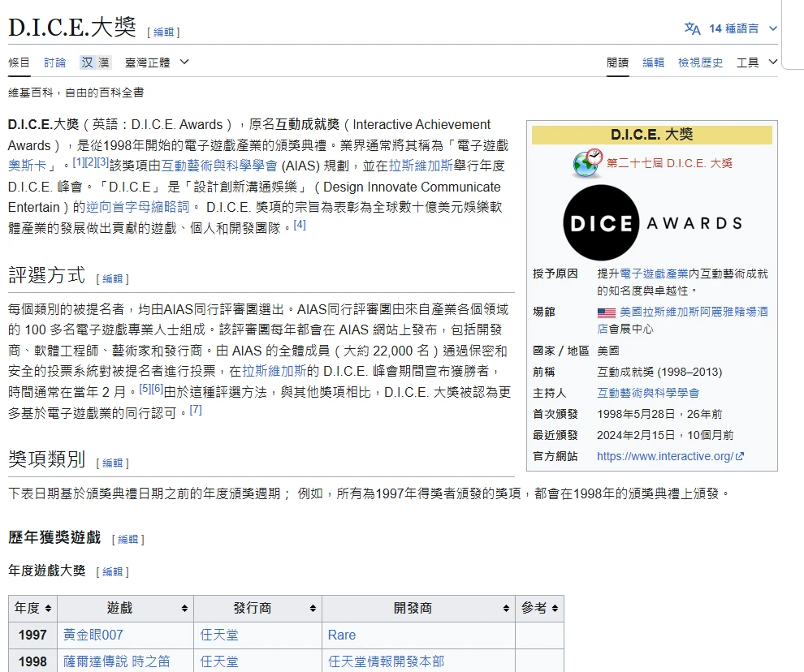This screenshot has height=672, width=804.
Task: Switch to the 討論 tab
Action: coord(55,62)
